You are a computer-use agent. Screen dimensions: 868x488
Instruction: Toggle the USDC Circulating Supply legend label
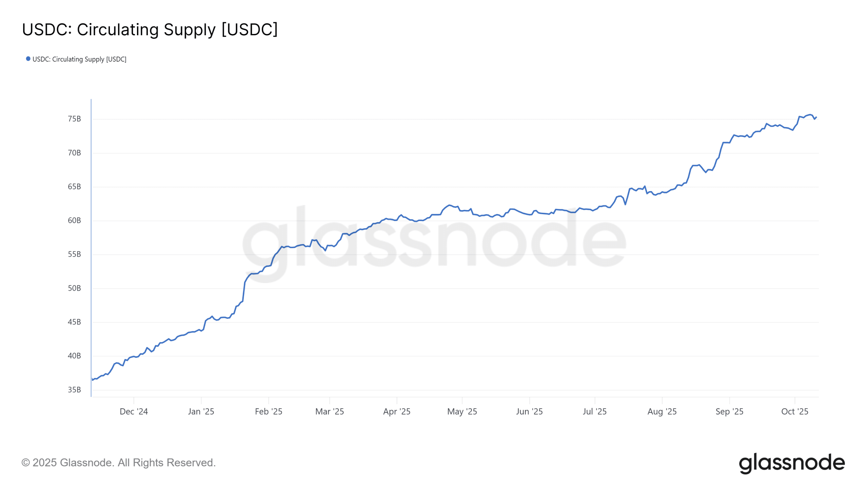point(79,59)
